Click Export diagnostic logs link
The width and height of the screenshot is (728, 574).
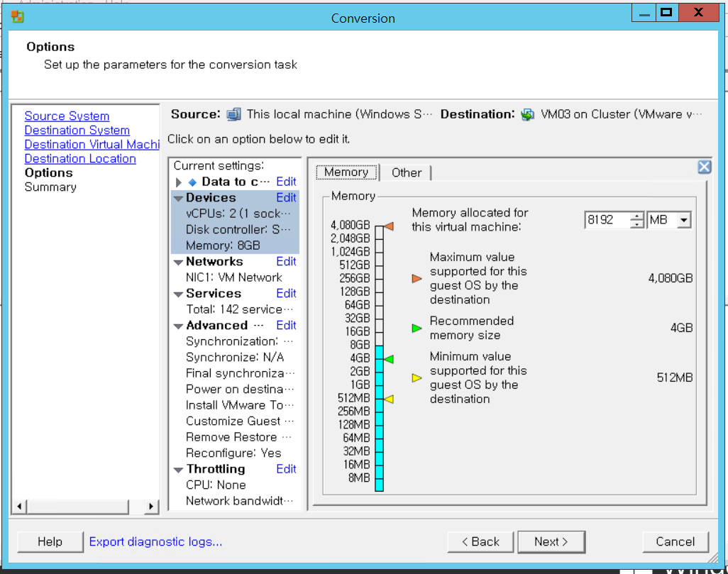(x=155, y=541)
